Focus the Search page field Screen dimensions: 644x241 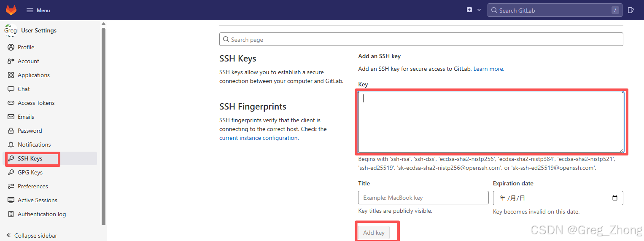[x=421, y=39]
